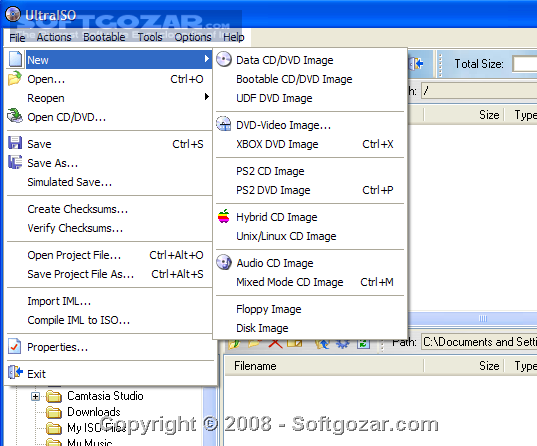Select Save As... entry

110,163
